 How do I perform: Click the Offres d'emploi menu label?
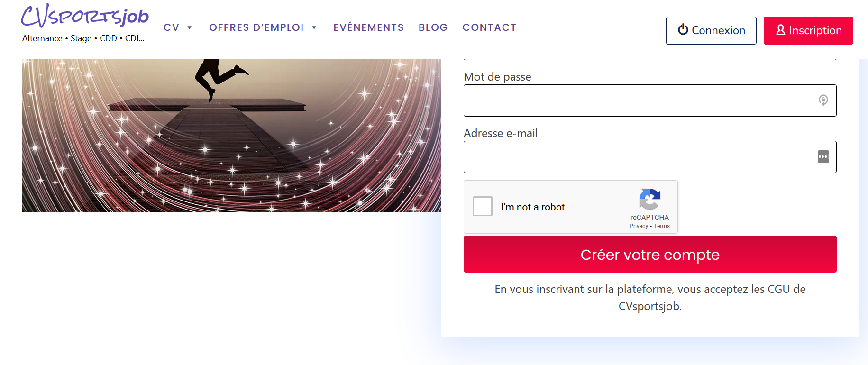tap(256, 27)
